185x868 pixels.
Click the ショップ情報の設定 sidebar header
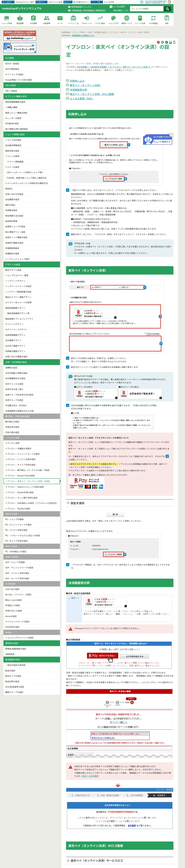click(x=32, y=134)
